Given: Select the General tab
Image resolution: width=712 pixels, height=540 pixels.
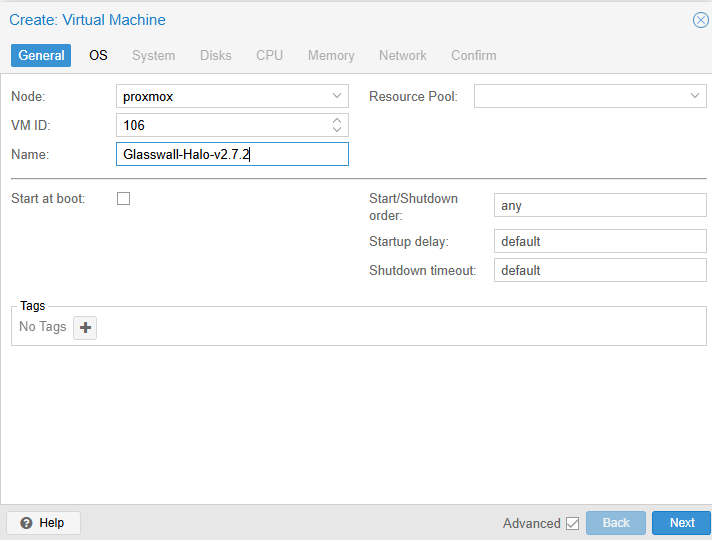Looking at the screenshot, I should pos(41,55).
